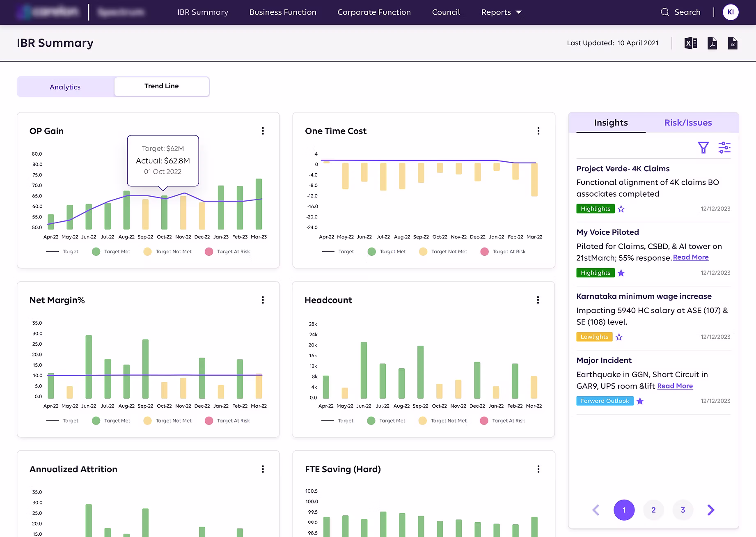Star the Karnataka minimum wage insight
The image size is (756, 537).
pos(619,337)
